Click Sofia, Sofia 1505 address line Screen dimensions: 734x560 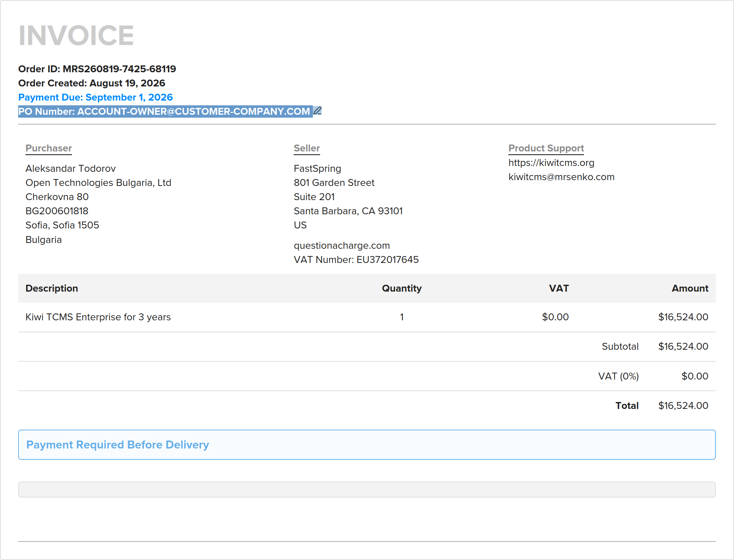click(62, 225)
